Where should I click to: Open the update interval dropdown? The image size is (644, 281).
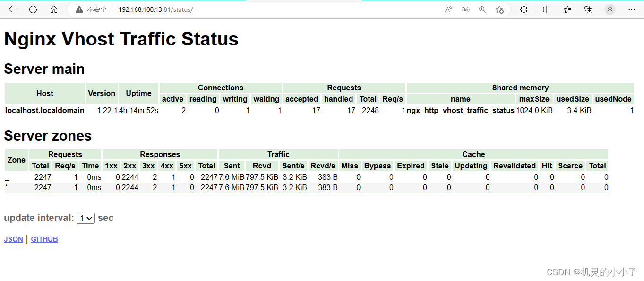tap(86, 218)
